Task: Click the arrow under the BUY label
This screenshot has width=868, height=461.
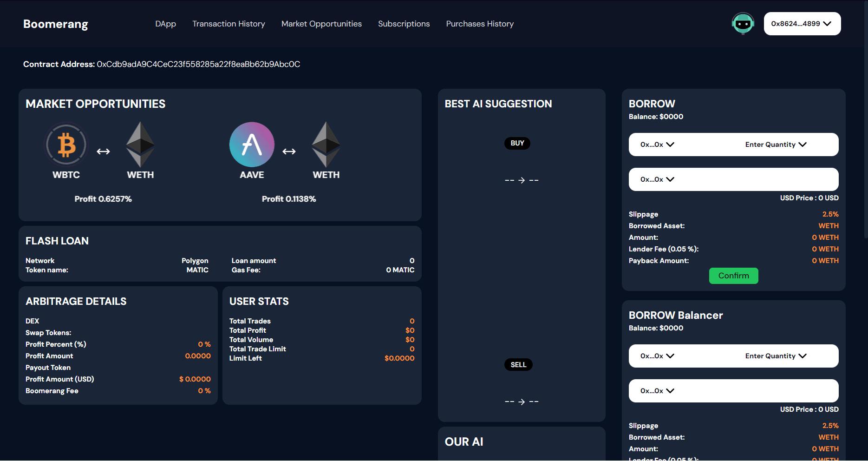Action: pos(522,180)
